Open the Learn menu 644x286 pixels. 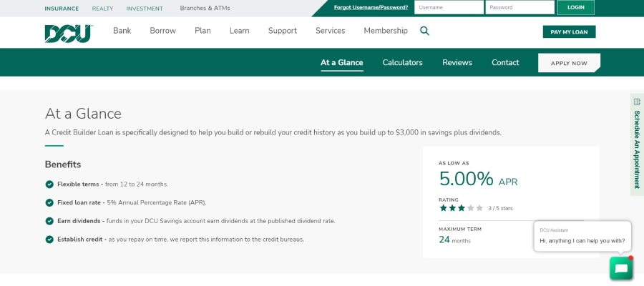(240, 31)
